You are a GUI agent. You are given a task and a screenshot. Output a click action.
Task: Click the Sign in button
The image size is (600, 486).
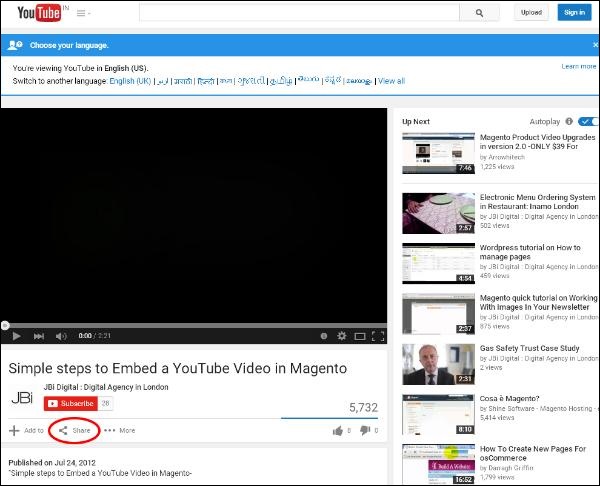[x=574, y=13]
